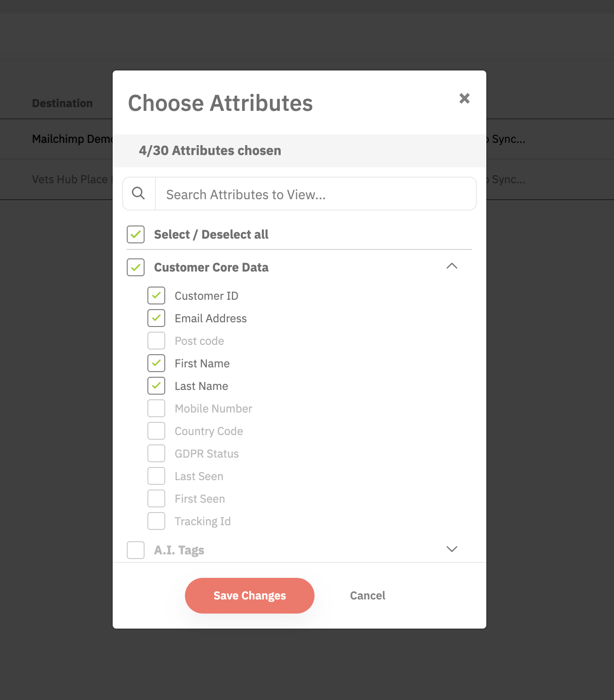Click the Cancel button
Screen dimensions: 614x700
click(368, 596)
